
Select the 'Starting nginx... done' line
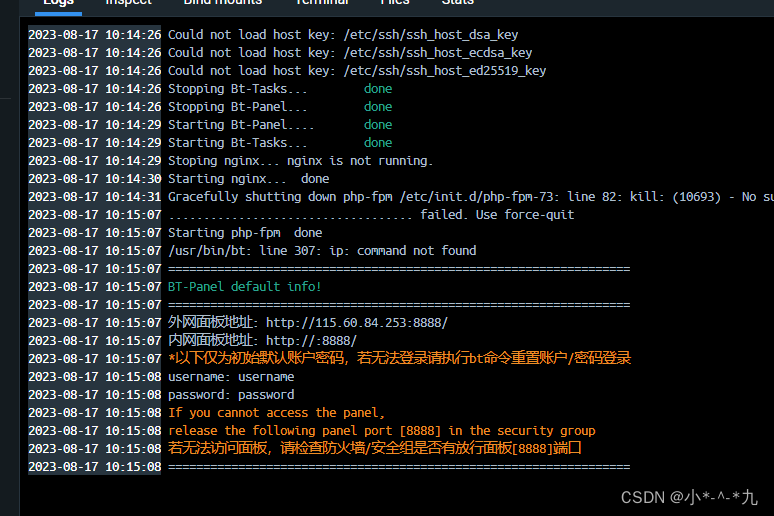click(x=248, y=179)
